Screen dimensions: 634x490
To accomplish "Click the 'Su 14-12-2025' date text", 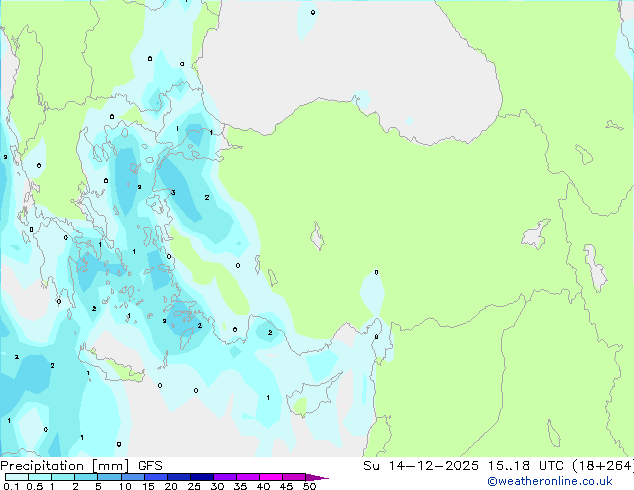I will (x=421, y=466).
